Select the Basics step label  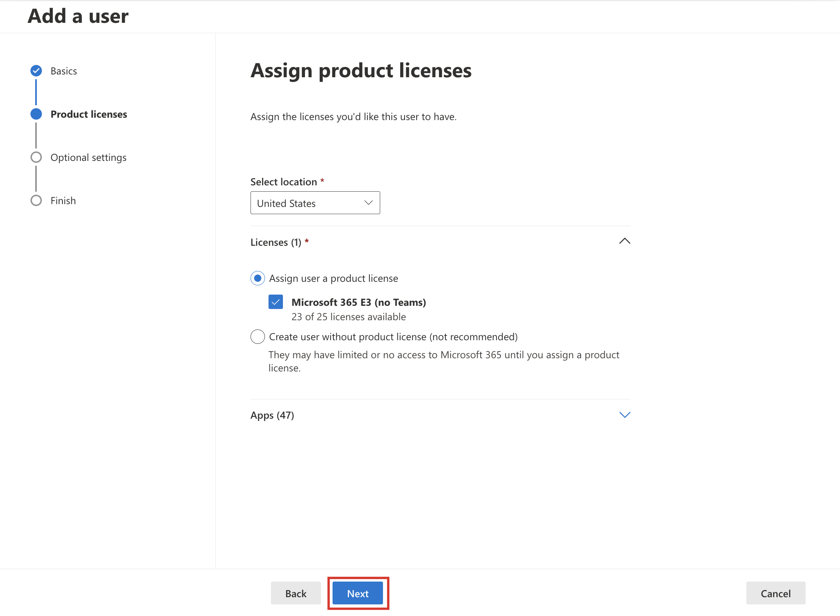click(x=64, y=70)
